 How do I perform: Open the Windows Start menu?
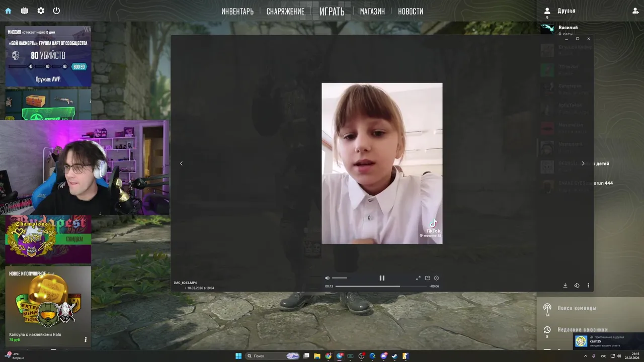238,356
